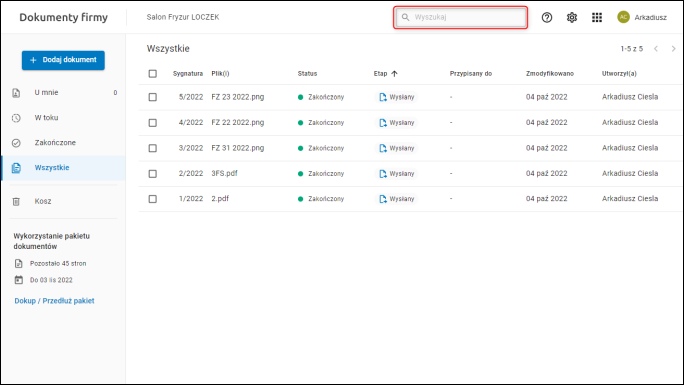Sort by Status column header

coord(307,74)
